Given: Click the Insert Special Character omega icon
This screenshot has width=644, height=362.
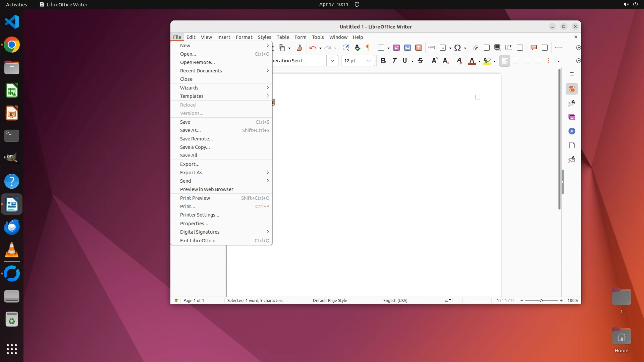Looking at the screenshot, I should pyautogui.click(x=458, y=48).
